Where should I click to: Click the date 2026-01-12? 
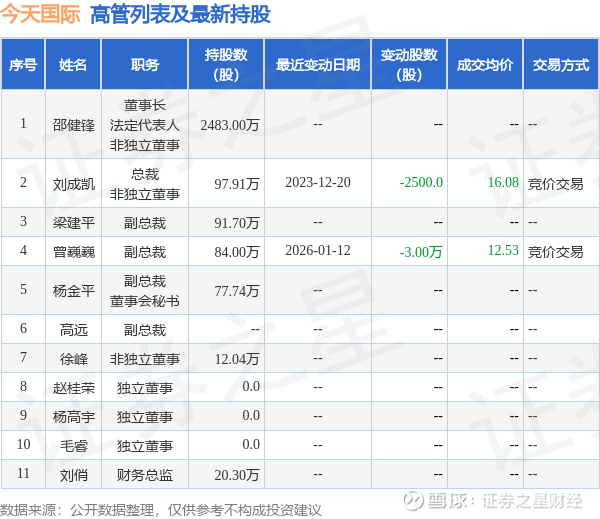tap(318, 250)
